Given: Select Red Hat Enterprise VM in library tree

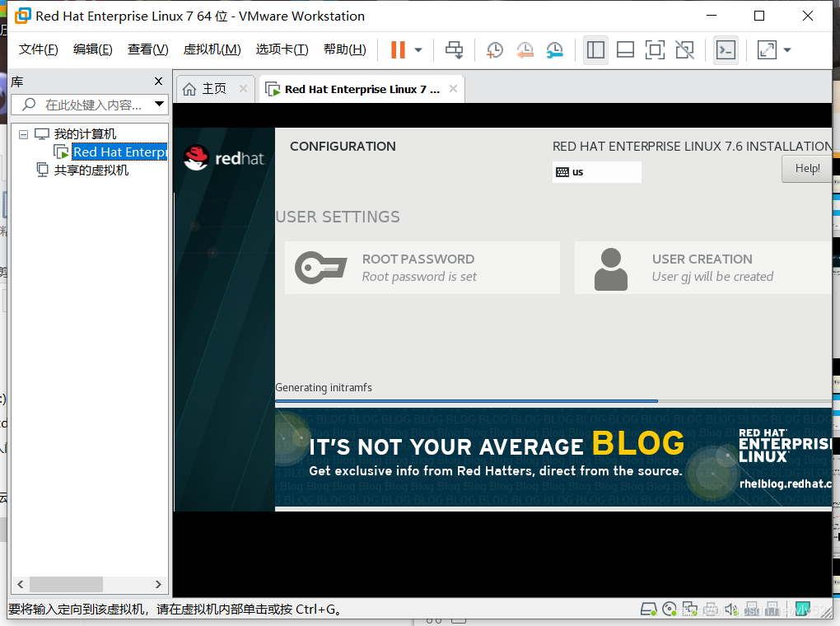Looking at the screenshot, I should pos(119,152).
